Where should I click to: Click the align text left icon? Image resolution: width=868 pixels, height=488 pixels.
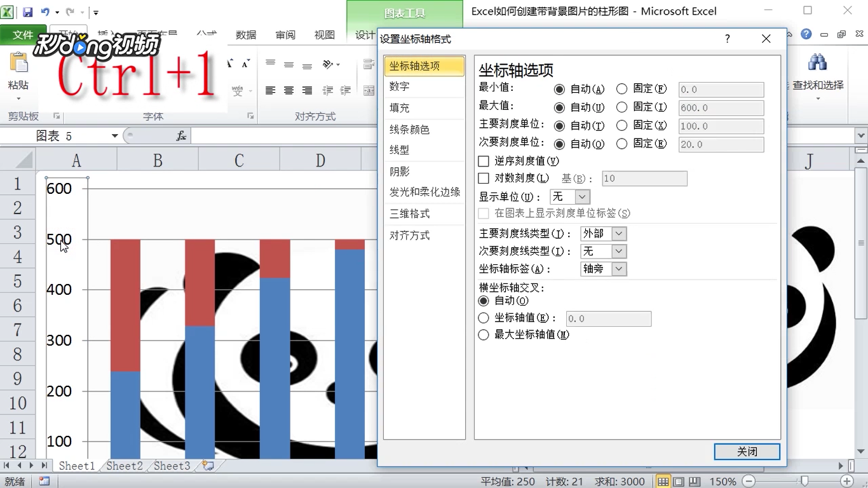point(271,91)
